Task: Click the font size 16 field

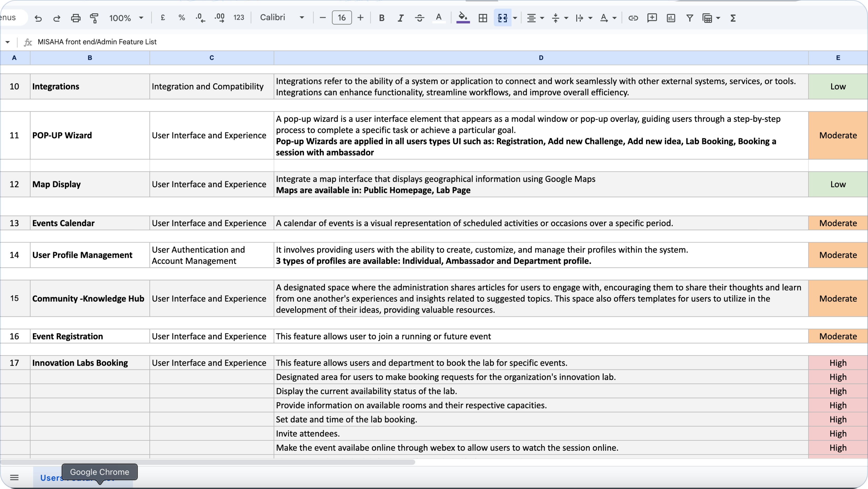Action: [x=342, y=18]
